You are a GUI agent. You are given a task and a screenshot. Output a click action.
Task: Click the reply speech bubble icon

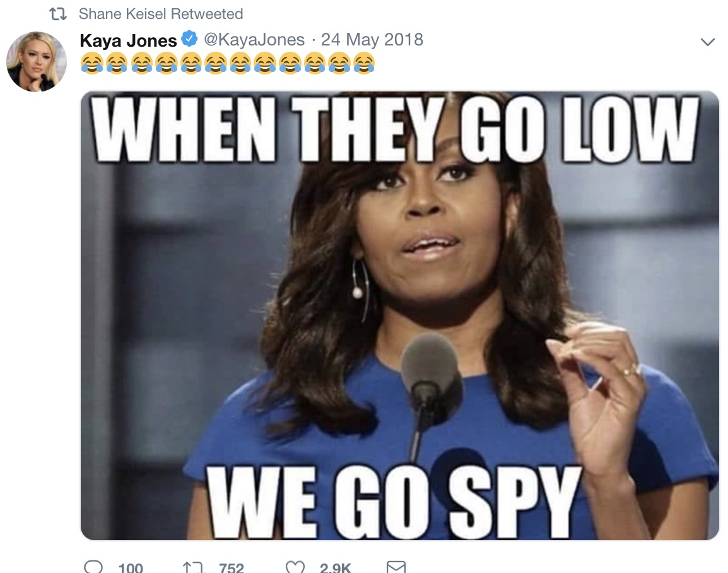93,567
